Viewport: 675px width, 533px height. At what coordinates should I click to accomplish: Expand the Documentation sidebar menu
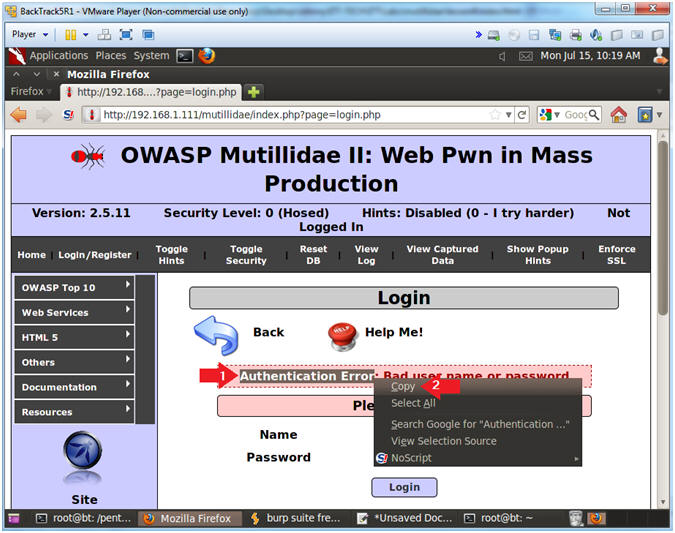point(74,387)
